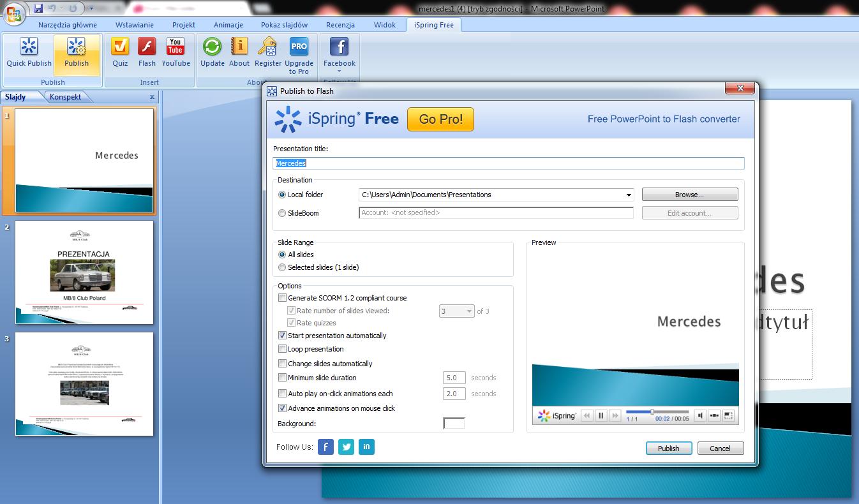Go to previous slide in preview player
859x504 pixels.
click(x=587, y=416)
